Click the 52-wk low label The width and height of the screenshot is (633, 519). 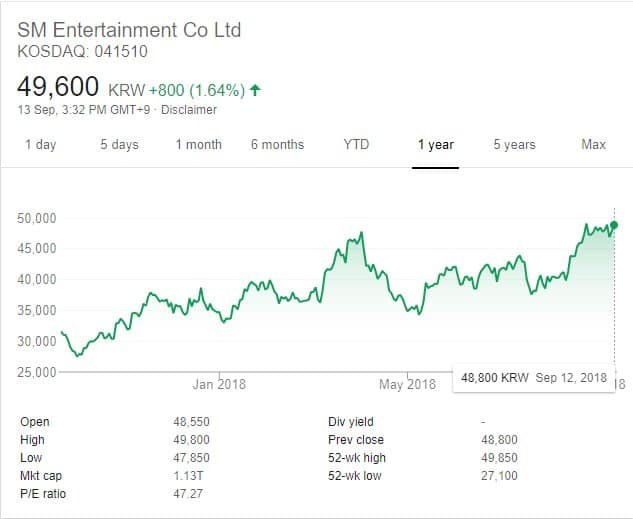click(355, 476)
